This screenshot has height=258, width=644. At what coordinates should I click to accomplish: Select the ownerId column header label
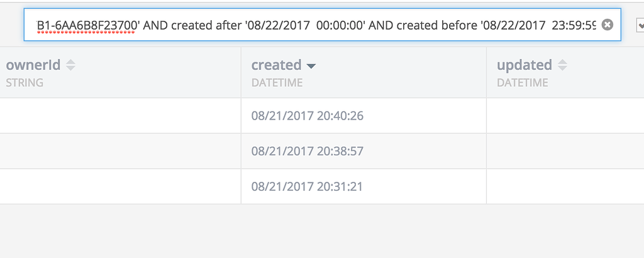coord(33,65)
